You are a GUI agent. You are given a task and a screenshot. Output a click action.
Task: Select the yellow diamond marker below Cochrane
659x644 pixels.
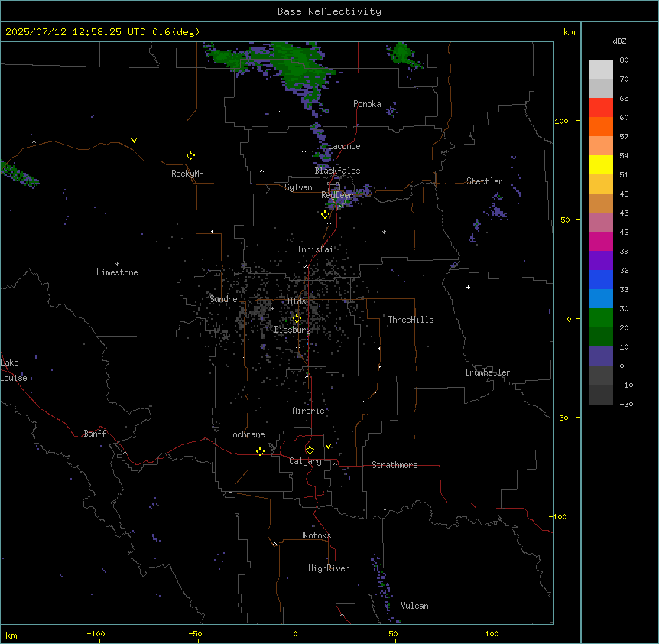[260, 451]
